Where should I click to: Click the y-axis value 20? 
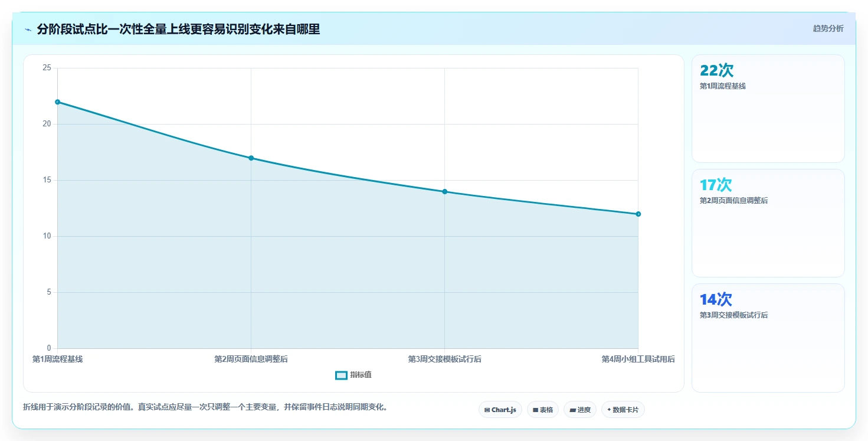47,125
